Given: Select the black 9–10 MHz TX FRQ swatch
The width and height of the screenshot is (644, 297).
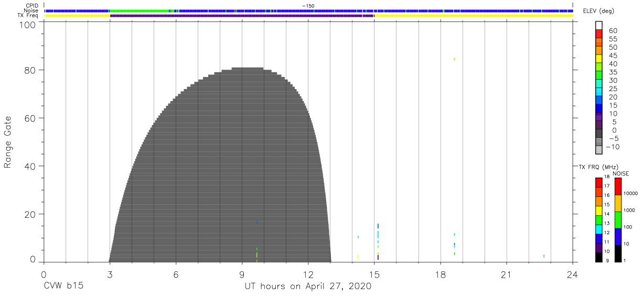Looking at the screenshot, I should [598, 257].
